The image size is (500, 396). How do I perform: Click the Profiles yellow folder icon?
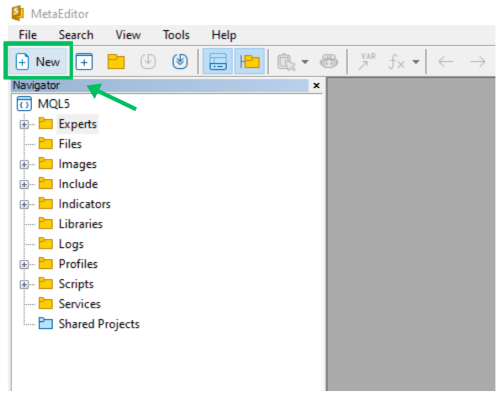pos(45,263)
